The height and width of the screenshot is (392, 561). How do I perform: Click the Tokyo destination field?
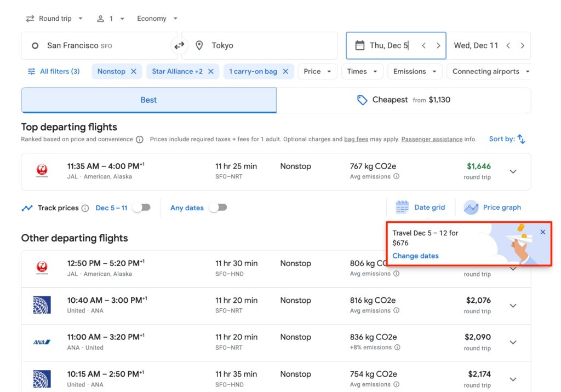[x=257, y=45]
